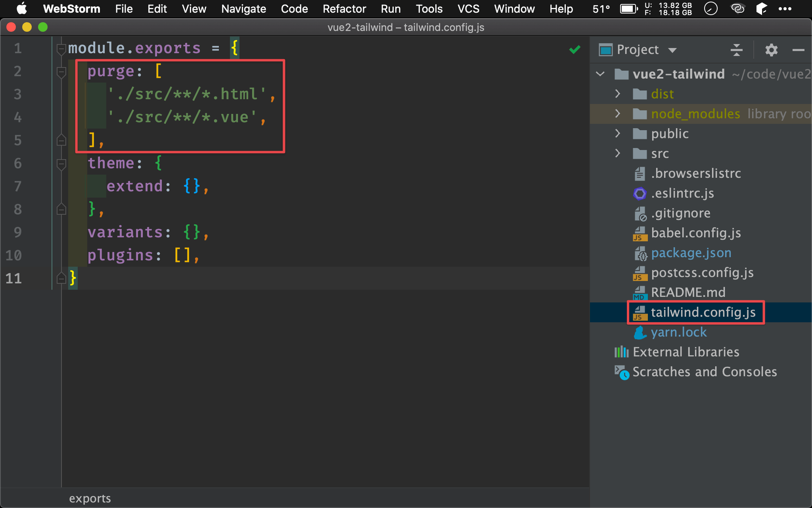812x508 pixels.
Task: Select Scratches and Consoles node
Action: 705,372
